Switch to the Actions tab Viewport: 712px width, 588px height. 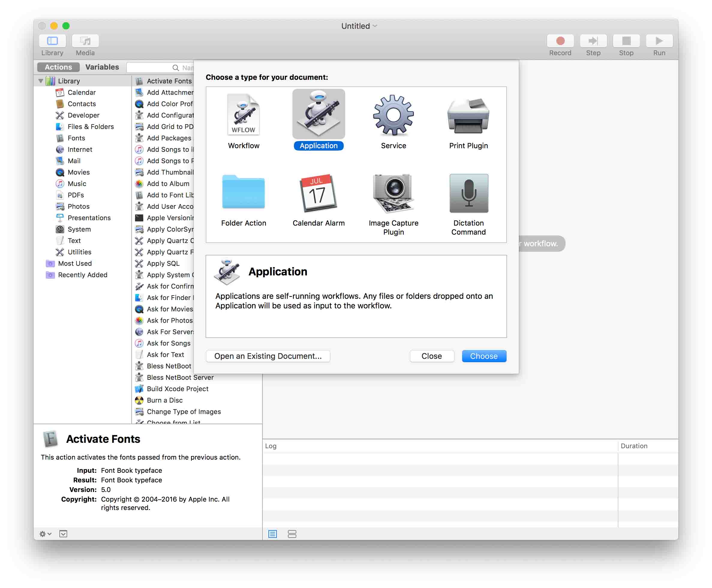[58, 67]
